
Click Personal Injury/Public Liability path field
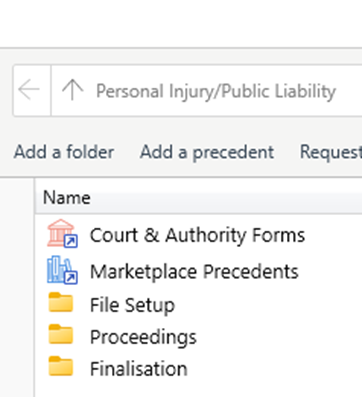coord(216,91)
